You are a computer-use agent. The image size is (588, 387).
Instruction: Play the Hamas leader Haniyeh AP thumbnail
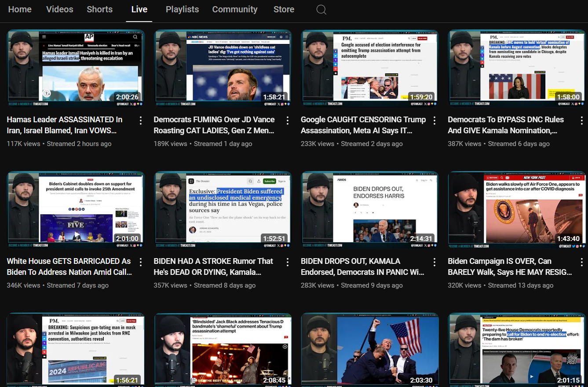click(x=76, y=68)
